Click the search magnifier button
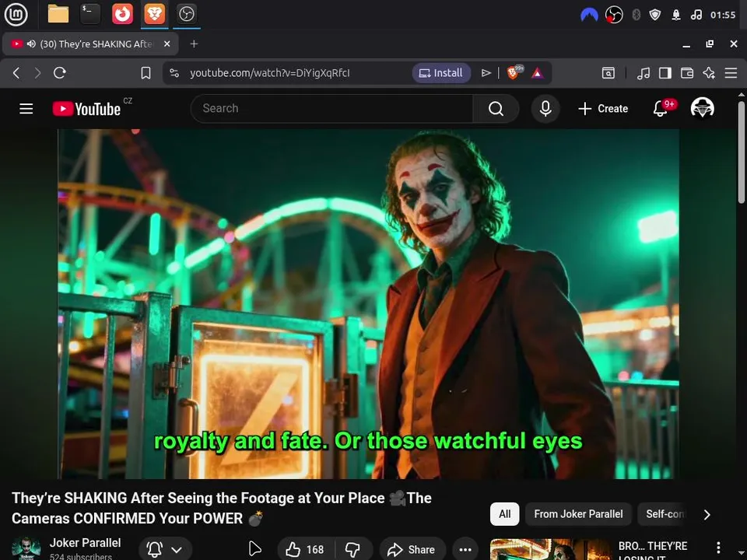This screenshot has height=560, width=747. pos(496,109)
